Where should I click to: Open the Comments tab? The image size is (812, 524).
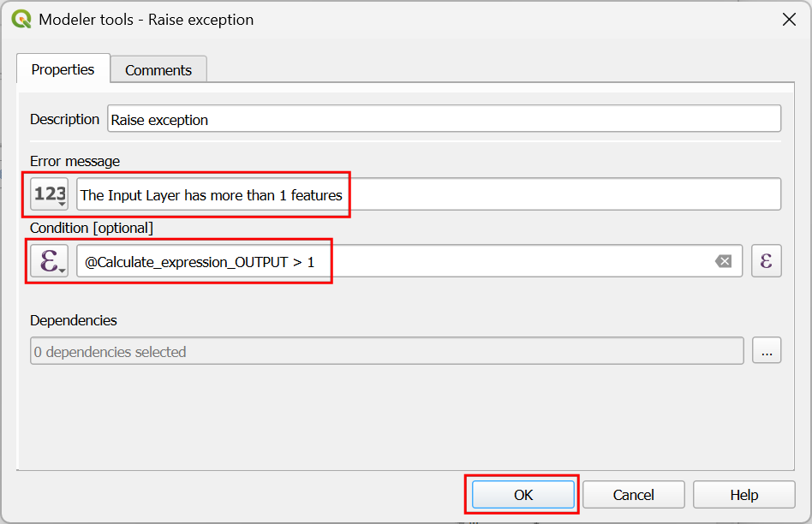tap(158, 70)
